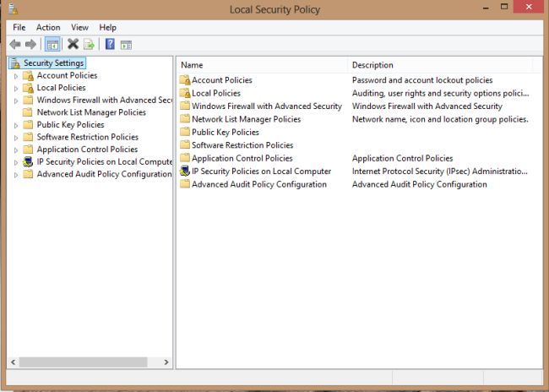549x392 pixels.
Task: Select Public Key Policies list name
Action: [x=226, y=132]
